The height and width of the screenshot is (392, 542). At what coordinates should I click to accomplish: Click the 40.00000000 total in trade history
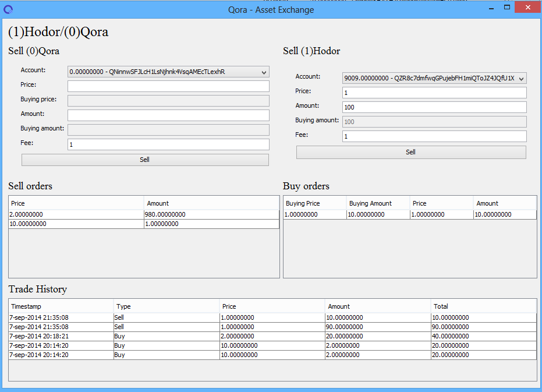point(484,336)
